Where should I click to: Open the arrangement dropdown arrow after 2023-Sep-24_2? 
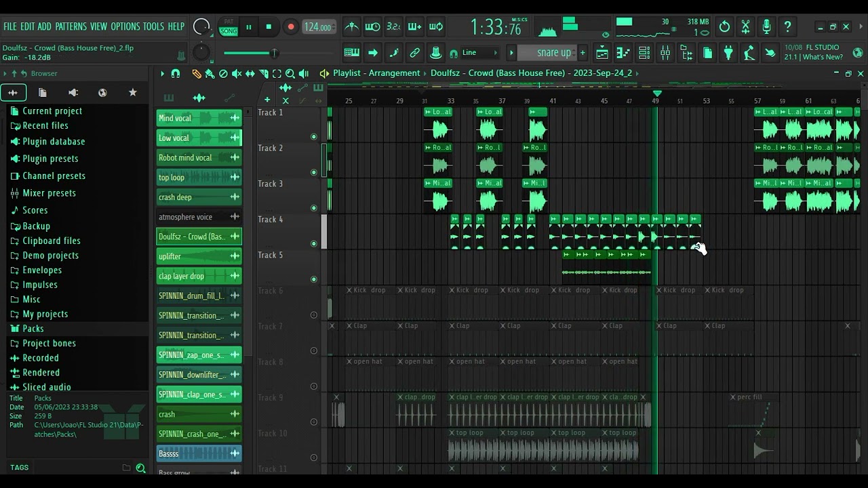tap(637, 73)
